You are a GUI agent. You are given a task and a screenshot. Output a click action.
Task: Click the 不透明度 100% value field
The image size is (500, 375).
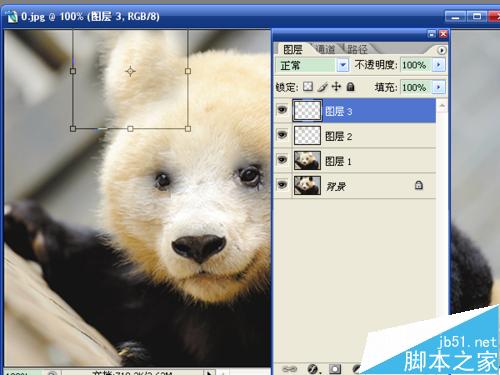point(415,65)
